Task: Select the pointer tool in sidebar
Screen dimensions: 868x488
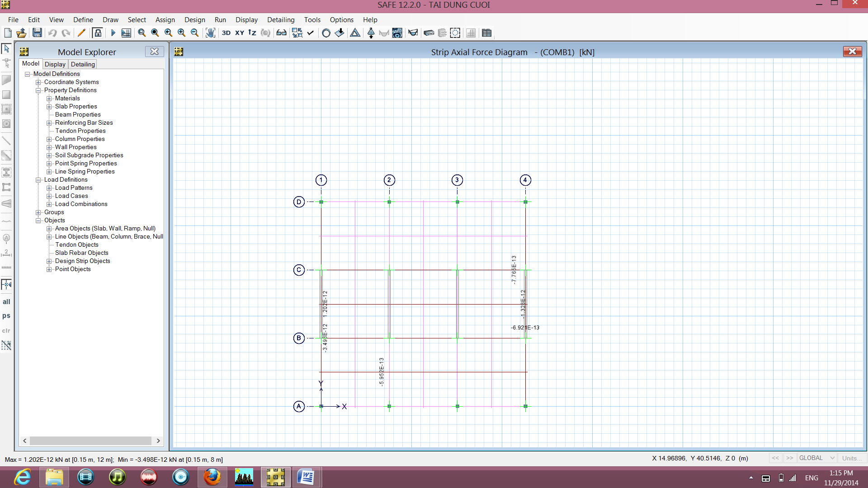Action: click(6, 48)
